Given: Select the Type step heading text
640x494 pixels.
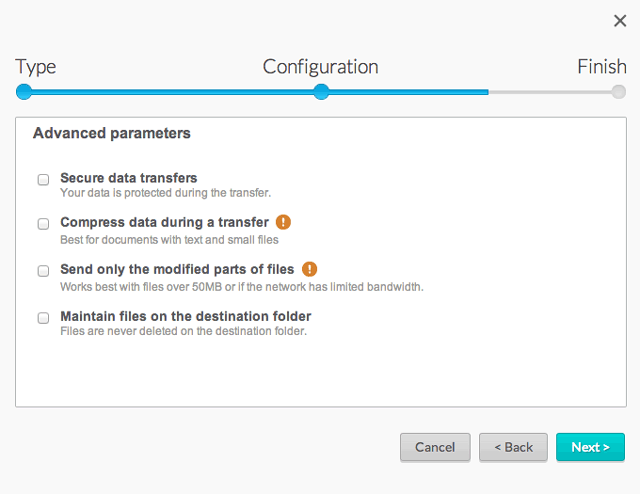Looking at the screenshot, I should click(36, 67).
